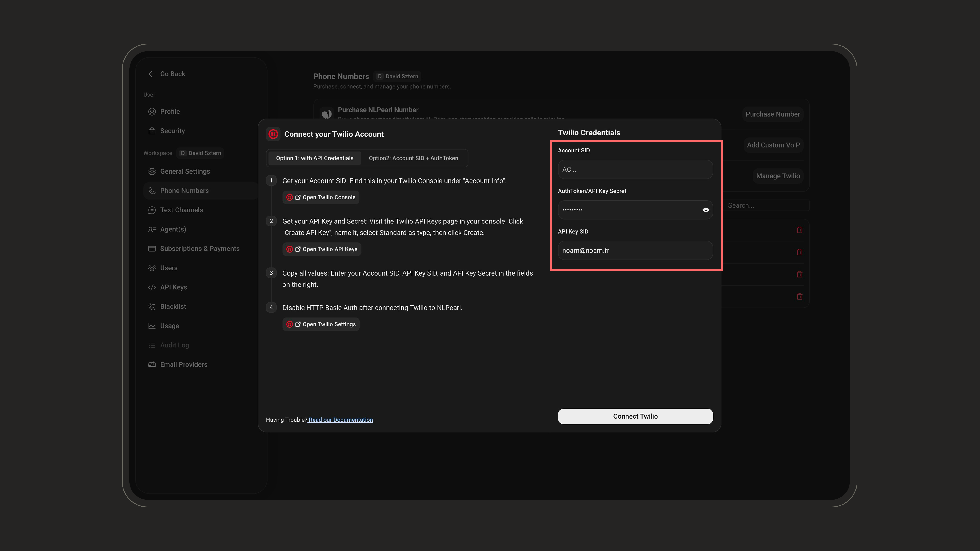Switch to Option2: Account SID + AuthToken tab
980x551 pixels.
(413, 158)
